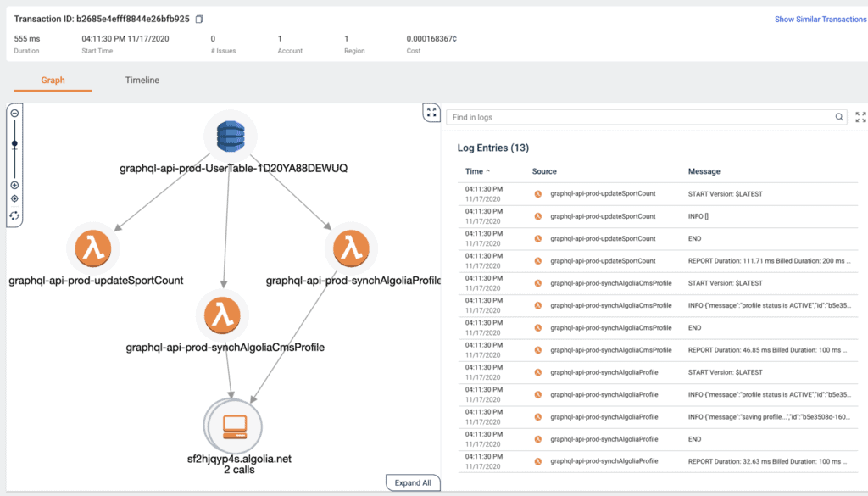Switch to the Timeline tab
The width and height of the screenshot is (868, 496).
142,81
